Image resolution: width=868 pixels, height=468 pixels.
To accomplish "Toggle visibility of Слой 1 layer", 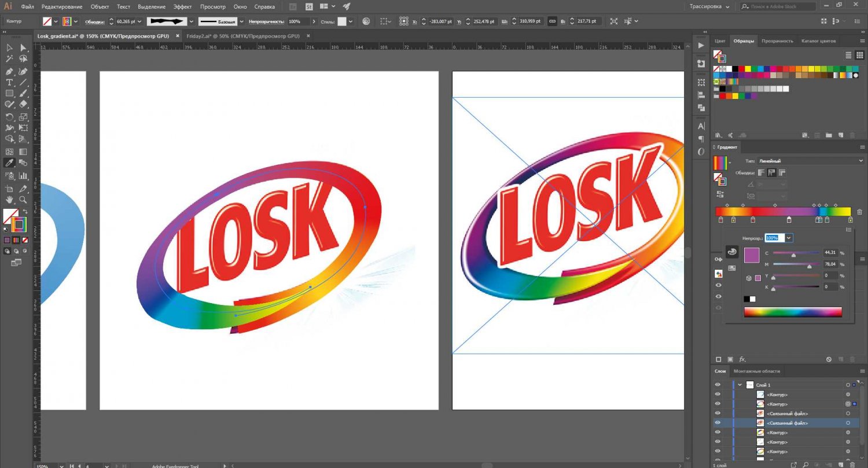I will pyautogui.click(x=718, y=385).
